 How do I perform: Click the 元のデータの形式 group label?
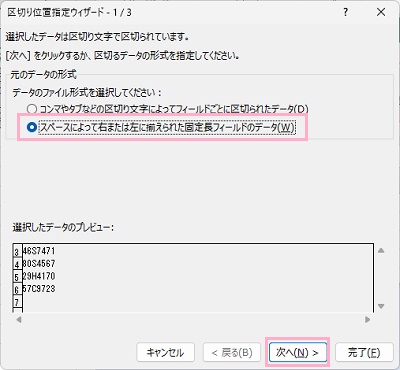click(43, 74)
